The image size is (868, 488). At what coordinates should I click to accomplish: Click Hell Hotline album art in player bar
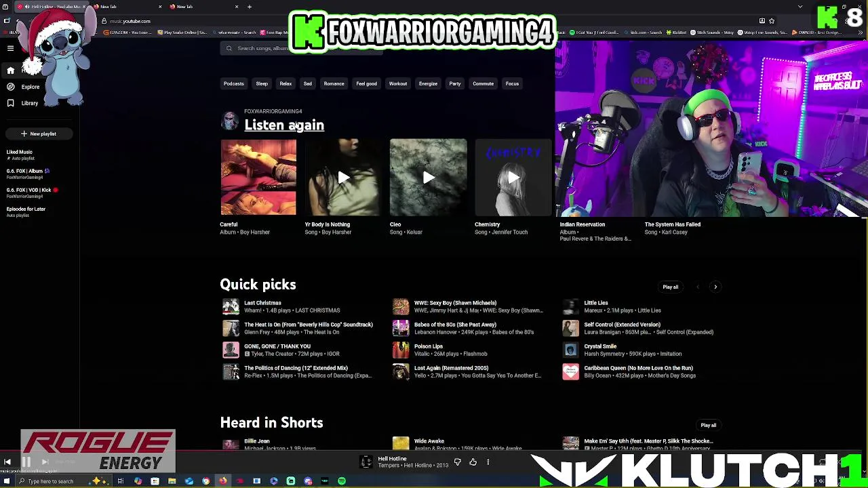click(366, 462)
